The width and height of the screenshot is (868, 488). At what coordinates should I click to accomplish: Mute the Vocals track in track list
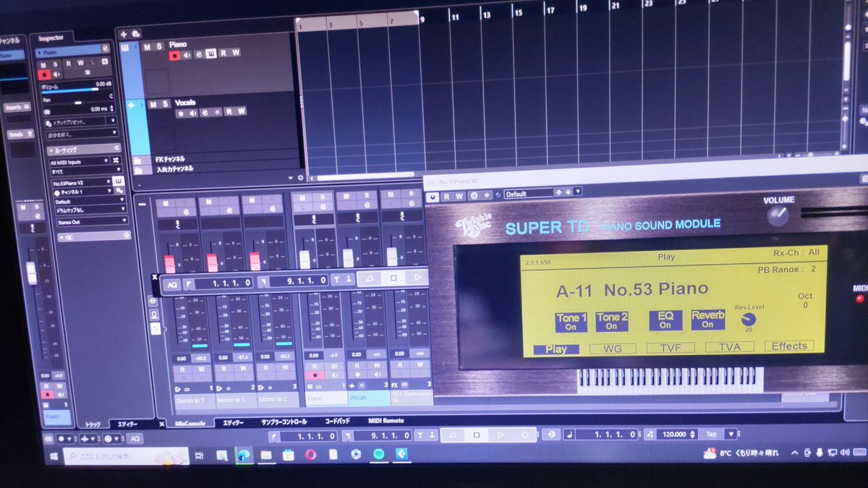153,104
